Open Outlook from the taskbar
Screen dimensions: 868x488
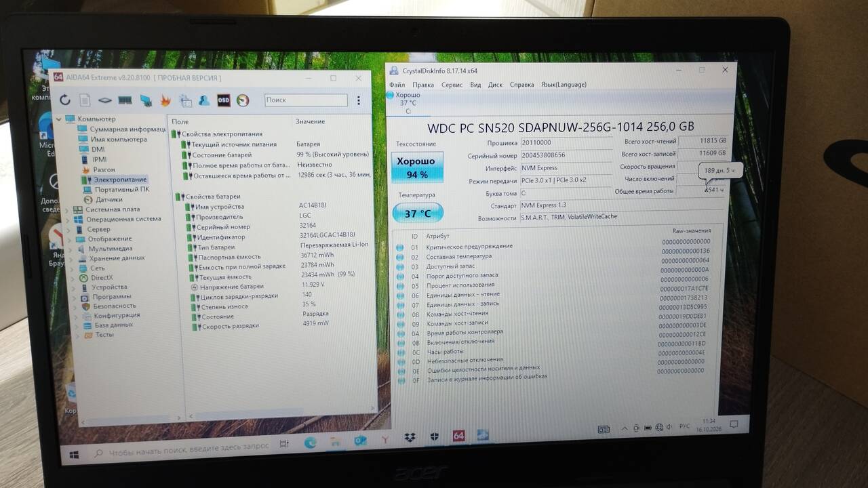(360, 440)
